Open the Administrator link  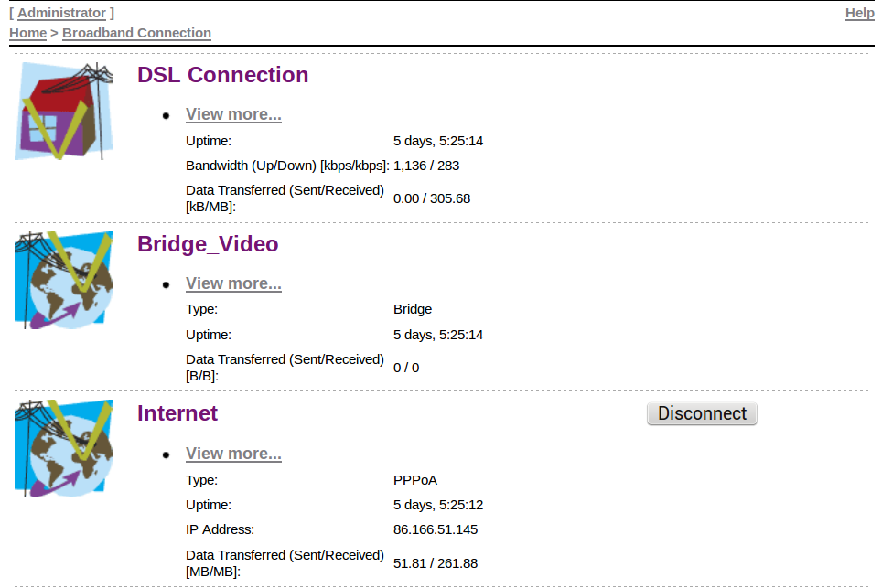(62, 13)
